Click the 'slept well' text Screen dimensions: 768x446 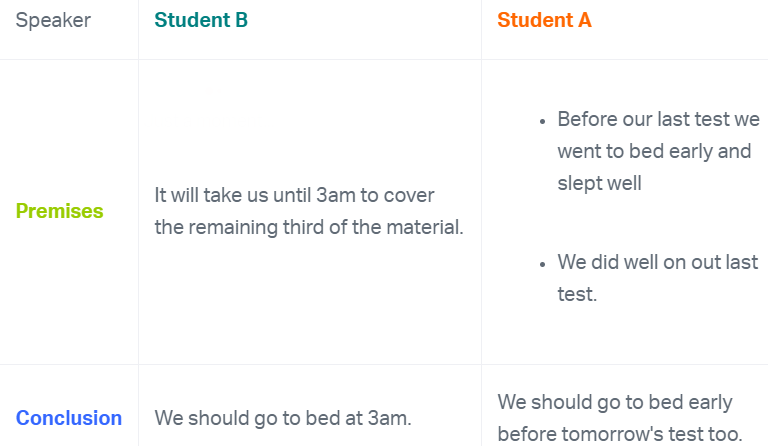599,183
